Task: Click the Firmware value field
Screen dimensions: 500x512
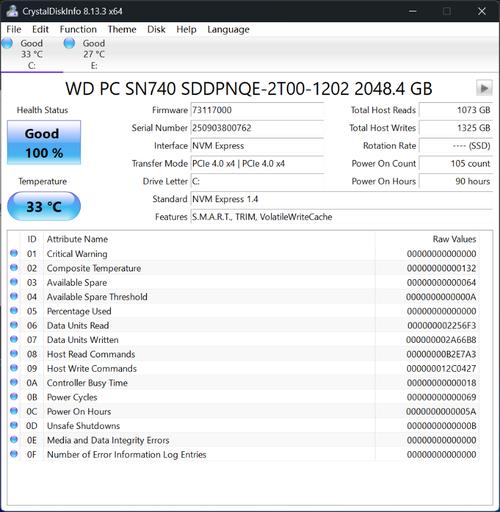Action: (x=257, y=110)
